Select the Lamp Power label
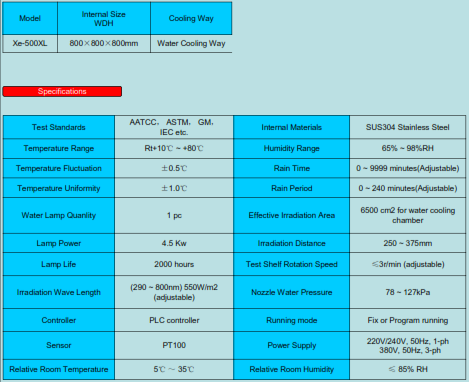This screenshot has height=382, width=469. pos(59,243)
